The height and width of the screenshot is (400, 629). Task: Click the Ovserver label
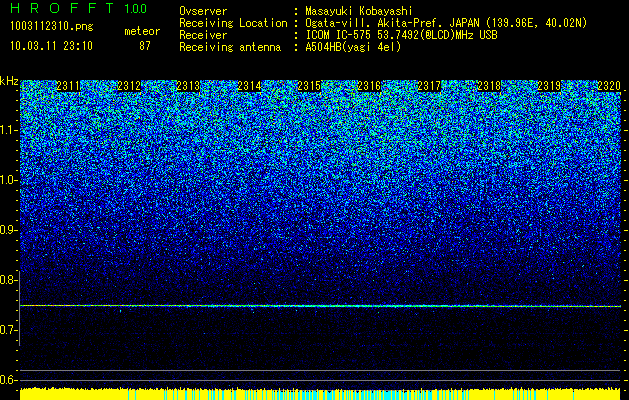tap(203, 11)
